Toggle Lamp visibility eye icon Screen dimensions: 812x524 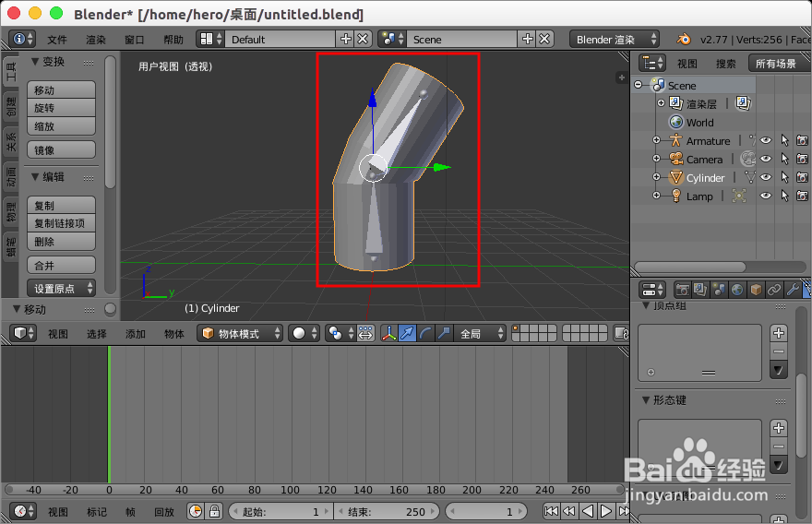(766, 196)
